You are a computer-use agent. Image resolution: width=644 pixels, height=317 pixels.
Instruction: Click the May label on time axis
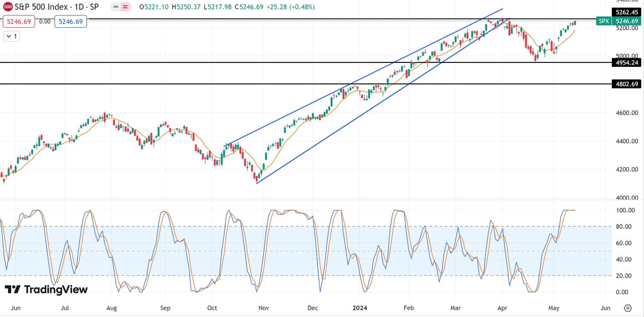(x=554, y=308)
